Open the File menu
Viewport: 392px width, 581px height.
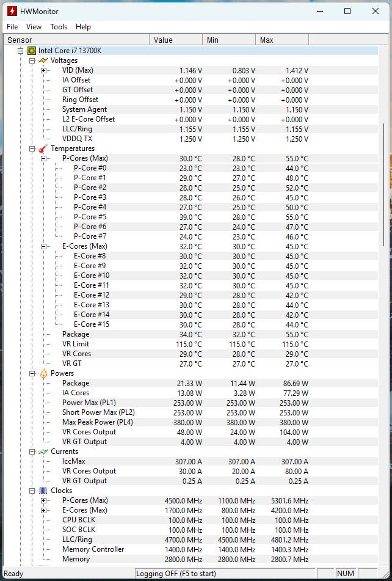pos(12,27)
